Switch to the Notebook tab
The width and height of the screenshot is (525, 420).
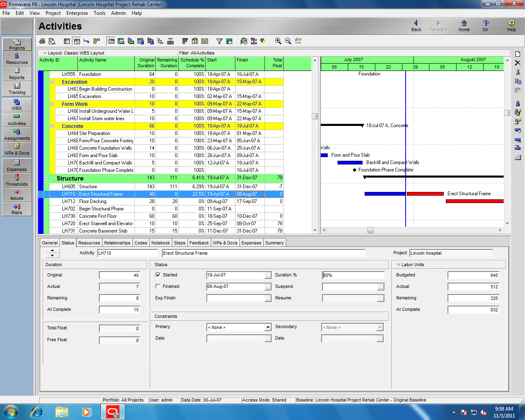click(160, 243)
